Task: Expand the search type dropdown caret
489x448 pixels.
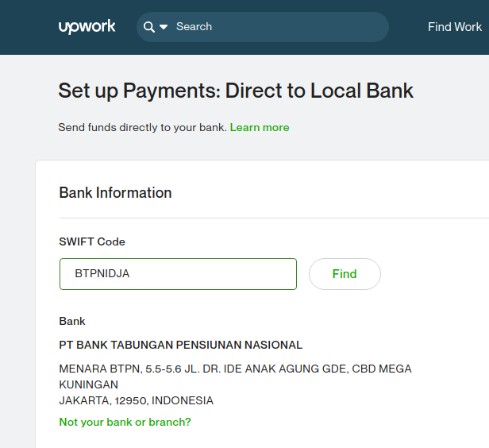Action: 164,27
